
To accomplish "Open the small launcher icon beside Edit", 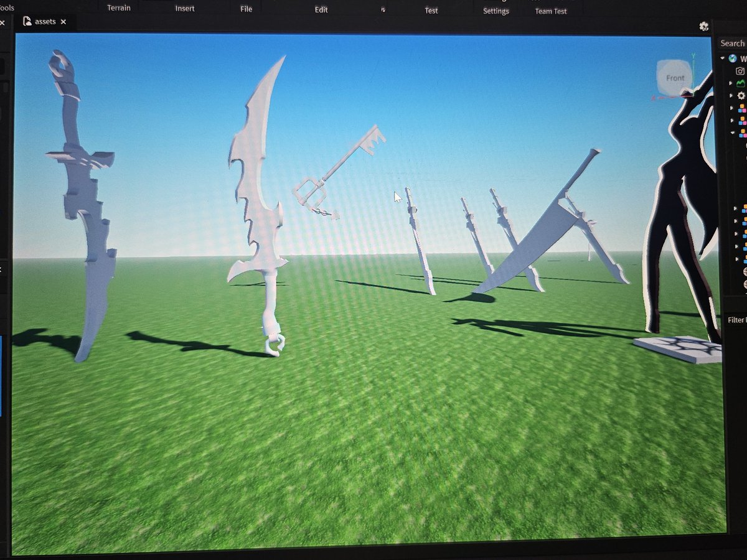I will point(383,10).
